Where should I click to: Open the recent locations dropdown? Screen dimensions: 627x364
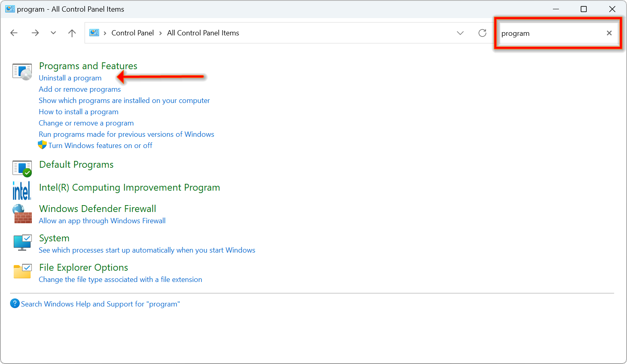tap(53, 33)
